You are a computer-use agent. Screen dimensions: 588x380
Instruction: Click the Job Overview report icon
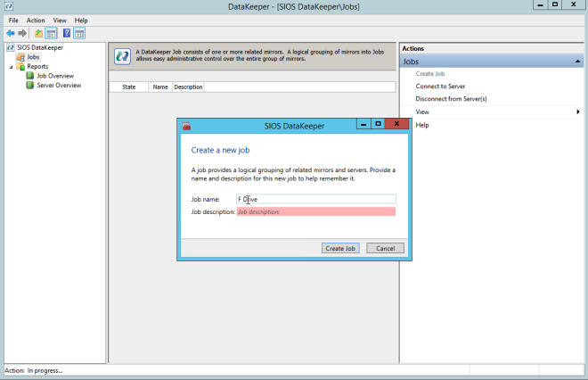coord(30,76)
